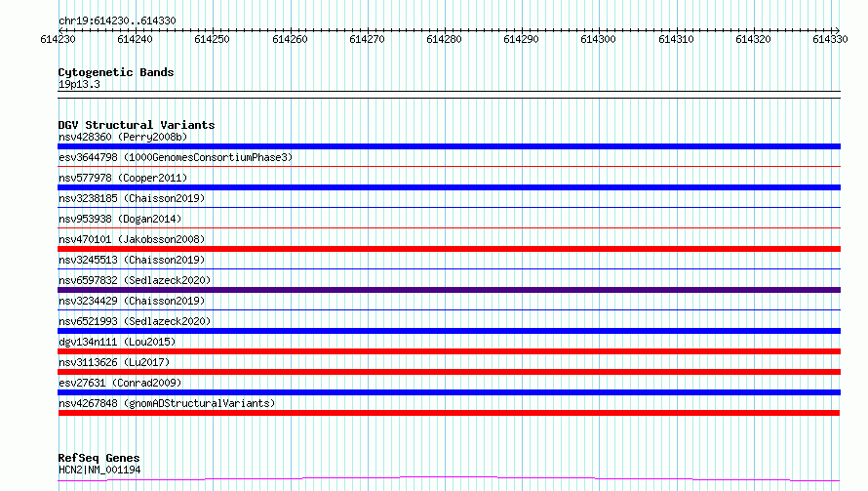Open the DGV Structural Variants track title
The width and height of the screenshot is (868, 491).
click(x=137, y=125)
